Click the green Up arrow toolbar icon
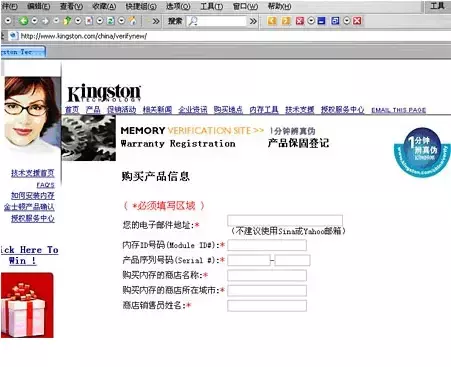451x367 pixels. coord(67,21)
